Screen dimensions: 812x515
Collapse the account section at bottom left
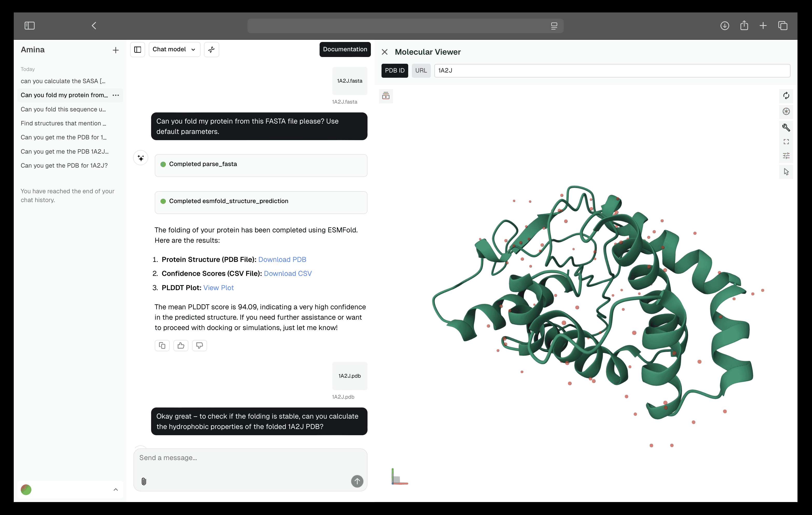pos(116,490)
